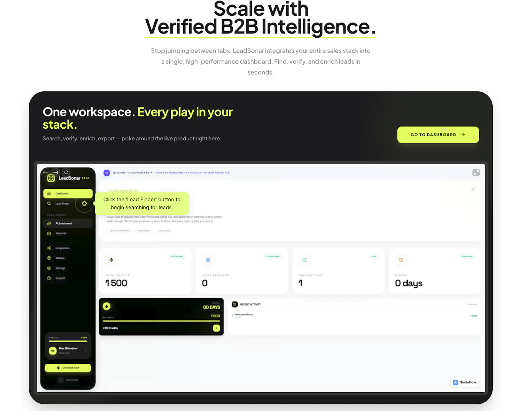Viewport: 532px width, 411px height.
Task: Click the UPGRADE NOW button
Action: tap(68, 368)
